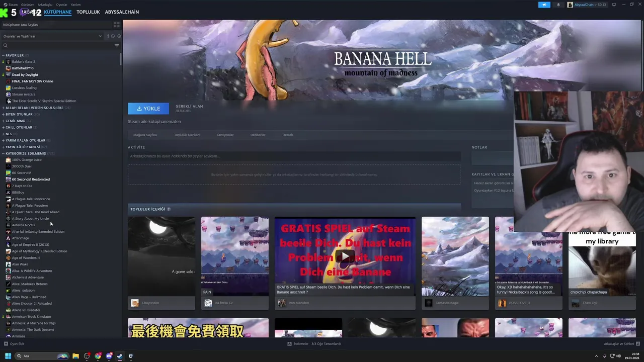Collapse the FAVORİLER category
644x362 pixels.
(x=3, y=55)
